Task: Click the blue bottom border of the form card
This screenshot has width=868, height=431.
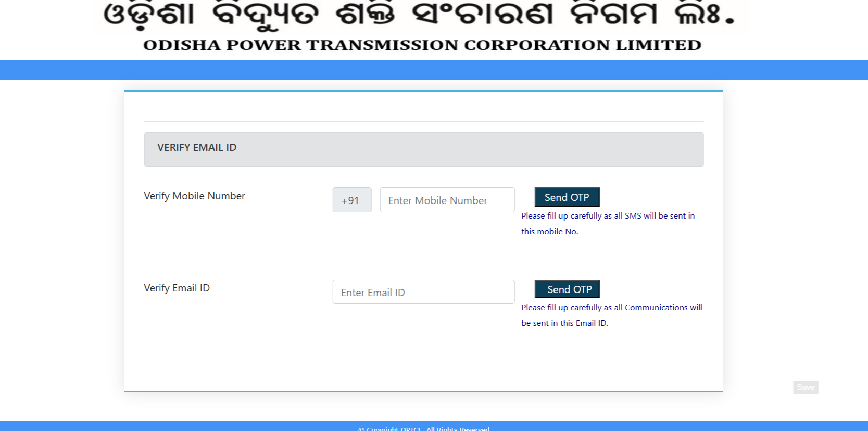Action: coord(423,391)
